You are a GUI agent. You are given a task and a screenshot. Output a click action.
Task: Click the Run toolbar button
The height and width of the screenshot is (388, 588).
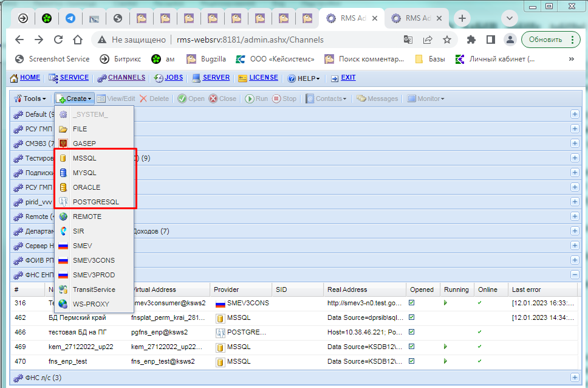256,99
